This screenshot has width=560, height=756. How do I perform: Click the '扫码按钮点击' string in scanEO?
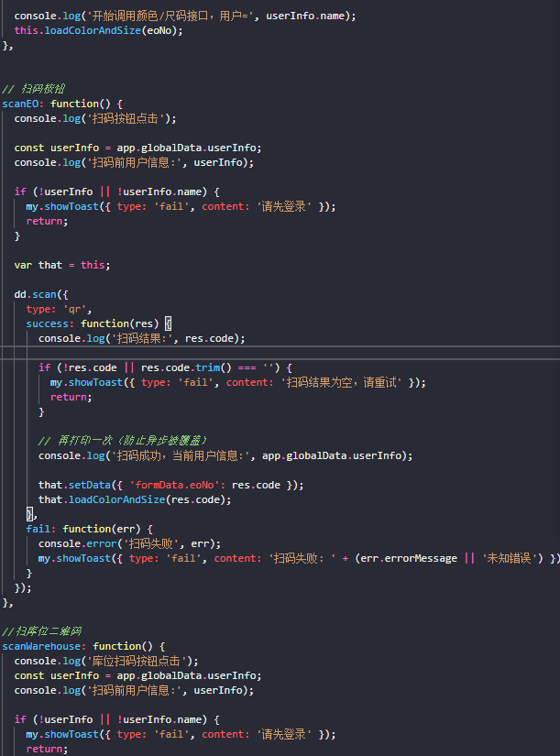point(126,118)
